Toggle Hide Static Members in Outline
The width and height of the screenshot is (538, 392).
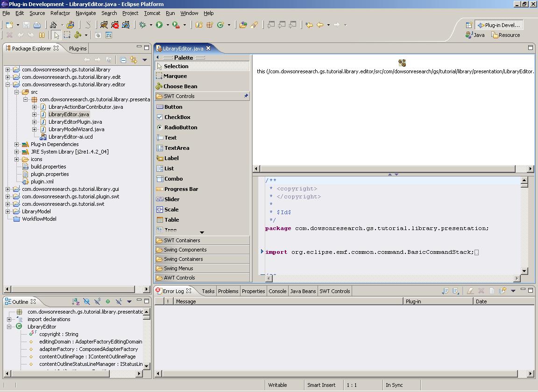(97, 302)
